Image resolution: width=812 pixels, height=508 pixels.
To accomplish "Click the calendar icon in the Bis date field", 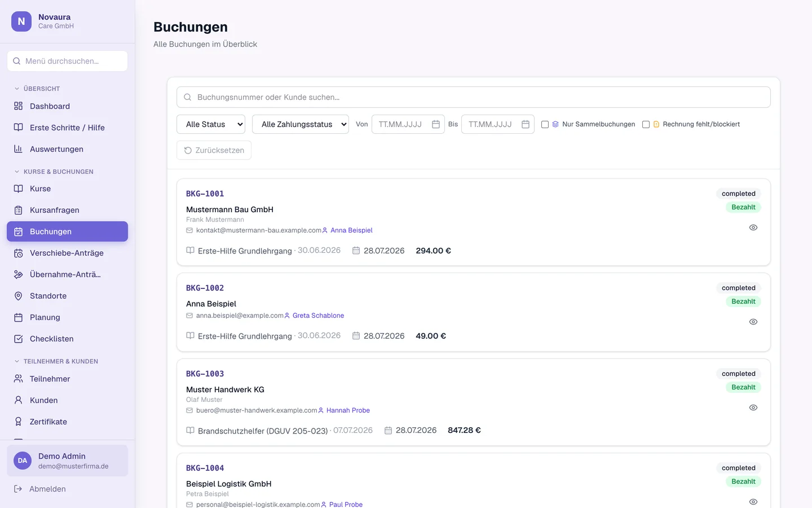I will (x=526, y=124).
